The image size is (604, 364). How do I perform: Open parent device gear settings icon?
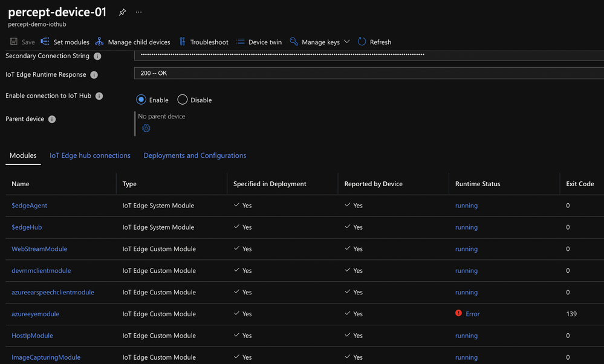146,128
